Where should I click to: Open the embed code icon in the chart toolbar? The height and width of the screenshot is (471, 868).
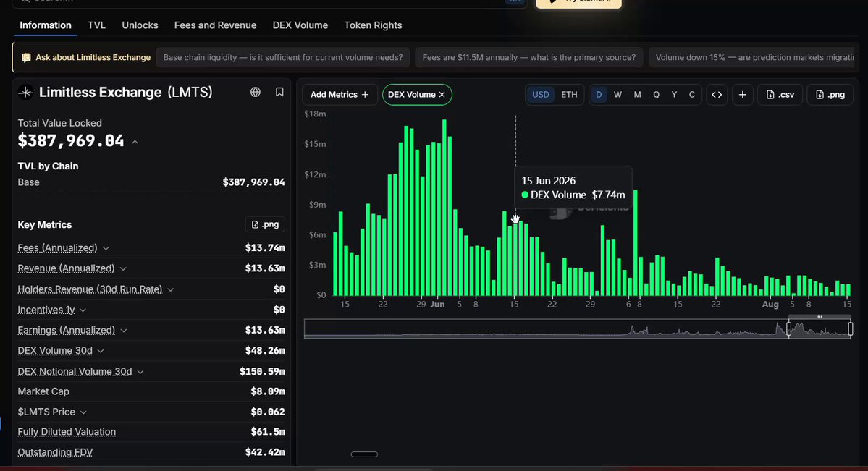coord(717,95)
